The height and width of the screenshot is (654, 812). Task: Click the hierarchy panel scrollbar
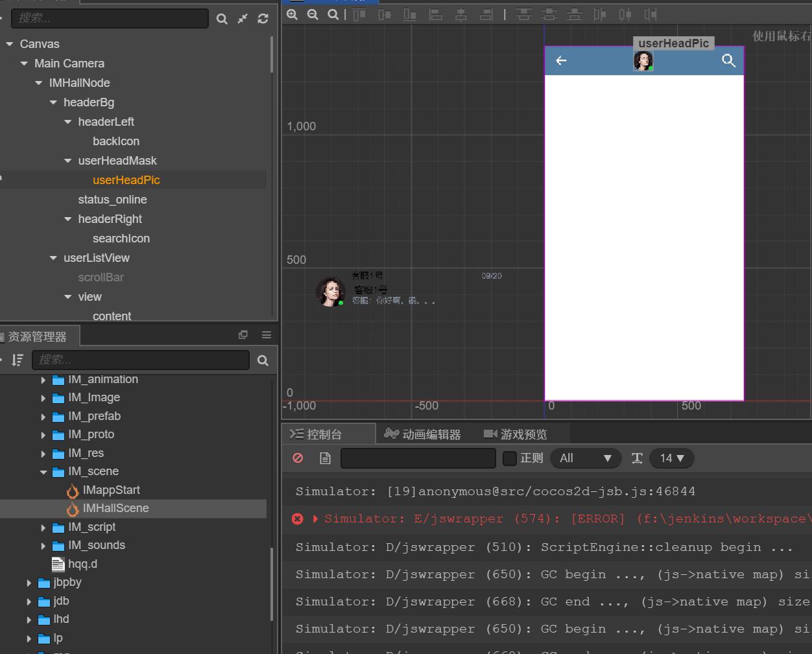(x=272, y=54)
